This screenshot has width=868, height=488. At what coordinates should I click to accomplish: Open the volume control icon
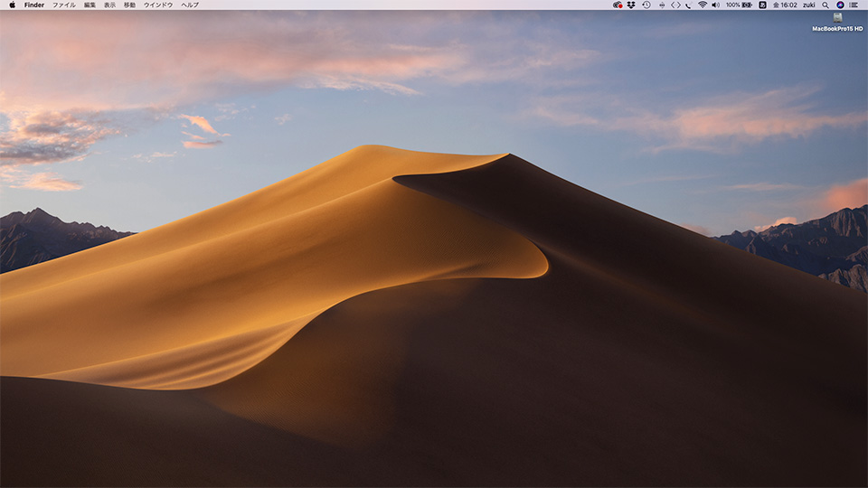click(716, 5)
